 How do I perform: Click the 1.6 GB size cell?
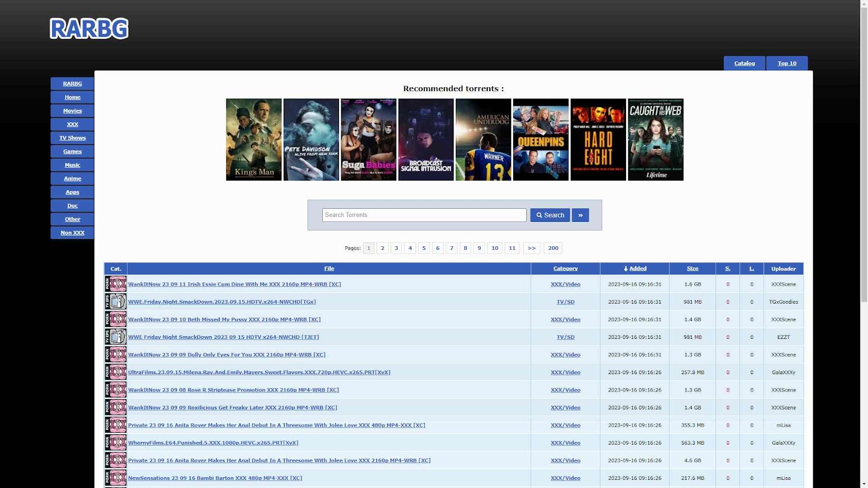(693, 284)
